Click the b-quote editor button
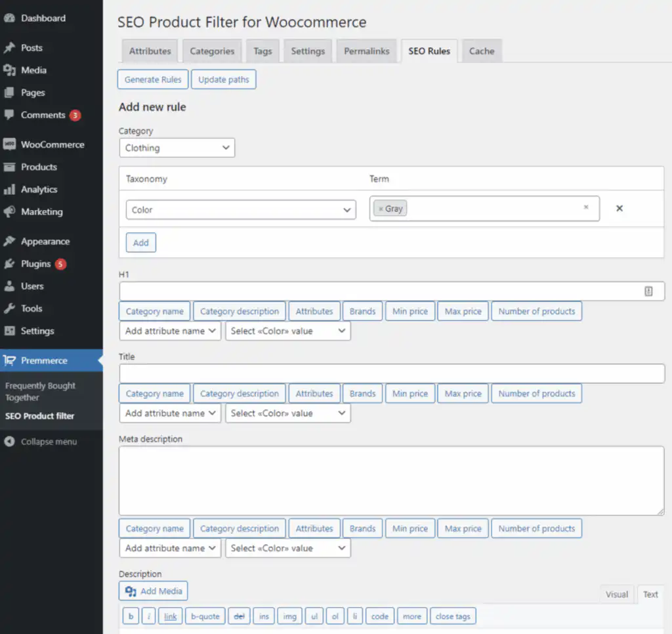 205,616
